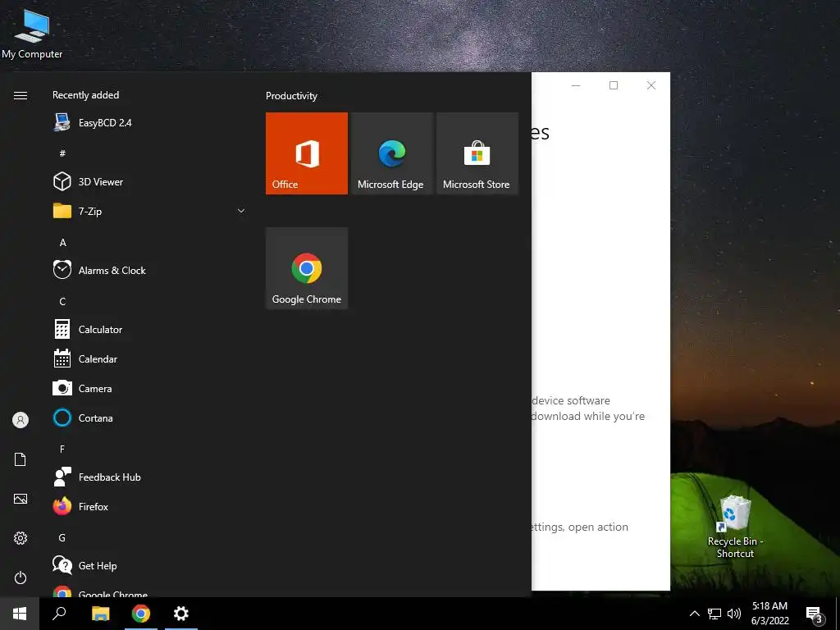Open Pictures from the Start sidebar
This screenshot has width=840, height=630.
(x=21, y=499)
